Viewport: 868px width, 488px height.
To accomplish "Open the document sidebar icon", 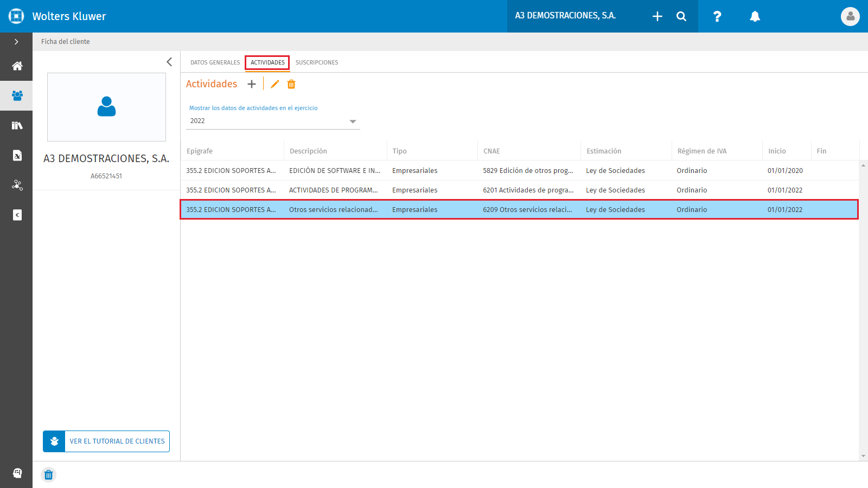I will coord(17,155).
